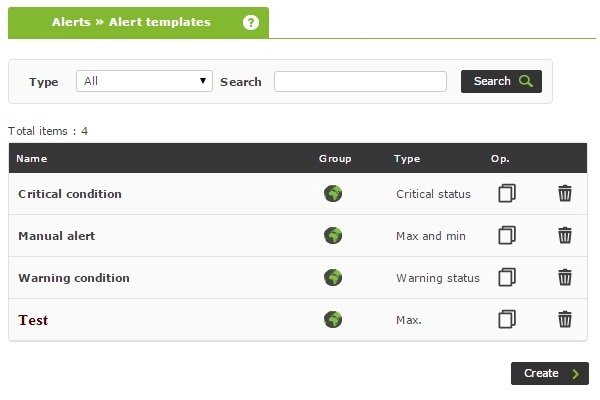Image resolution: width=600 pixels, height=400 pixels.
Task: Click the Create button
Action: [x=550, y=373]
